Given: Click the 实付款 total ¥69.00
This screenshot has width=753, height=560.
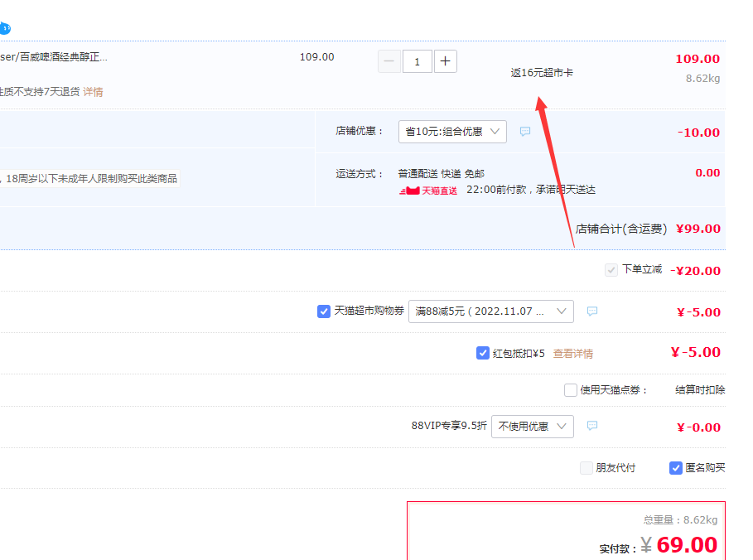Looking at the screenshot, I should point(679,545).
